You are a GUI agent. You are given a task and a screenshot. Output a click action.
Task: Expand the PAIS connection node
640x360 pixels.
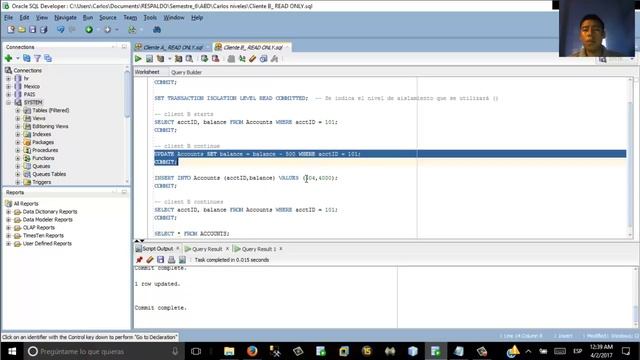(8, 94)
